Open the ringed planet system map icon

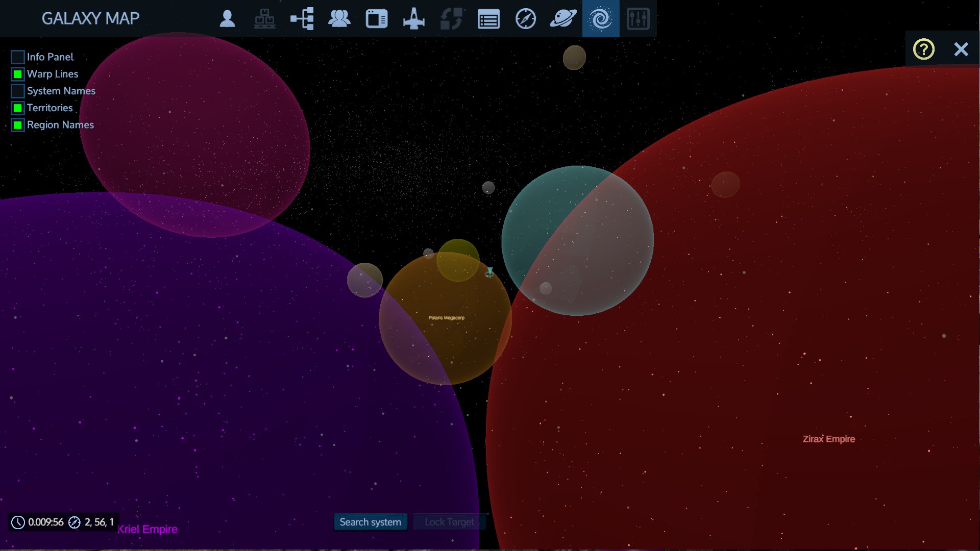tap(563, 19)
